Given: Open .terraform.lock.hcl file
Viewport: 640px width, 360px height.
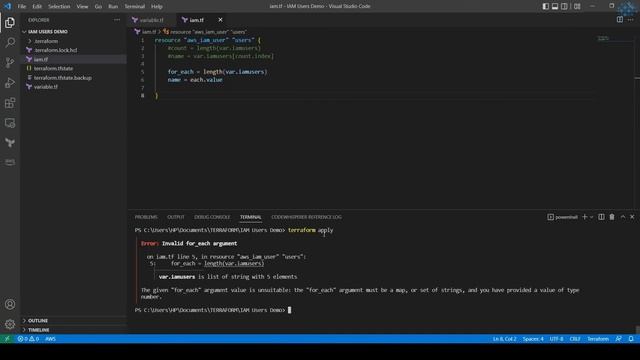Looking at the screenshot, I should [74, 50].
